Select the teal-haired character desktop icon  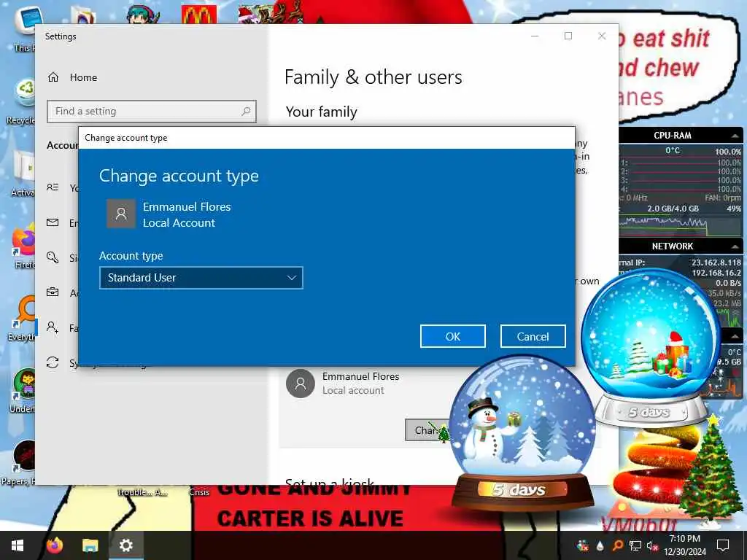143,13
